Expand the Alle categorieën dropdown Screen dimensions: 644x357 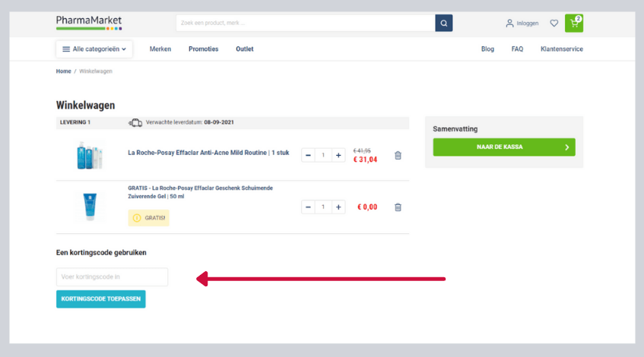[94, 49]
